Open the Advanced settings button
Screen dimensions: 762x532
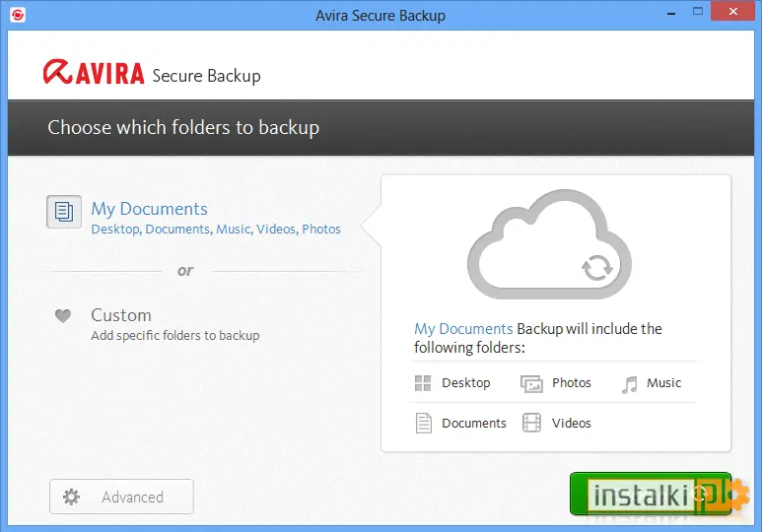coord(121,497)
